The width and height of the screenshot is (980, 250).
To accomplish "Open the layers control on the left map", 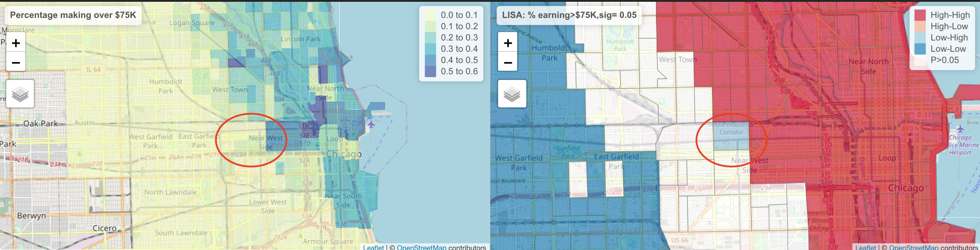I will click(x=20, y=94).
